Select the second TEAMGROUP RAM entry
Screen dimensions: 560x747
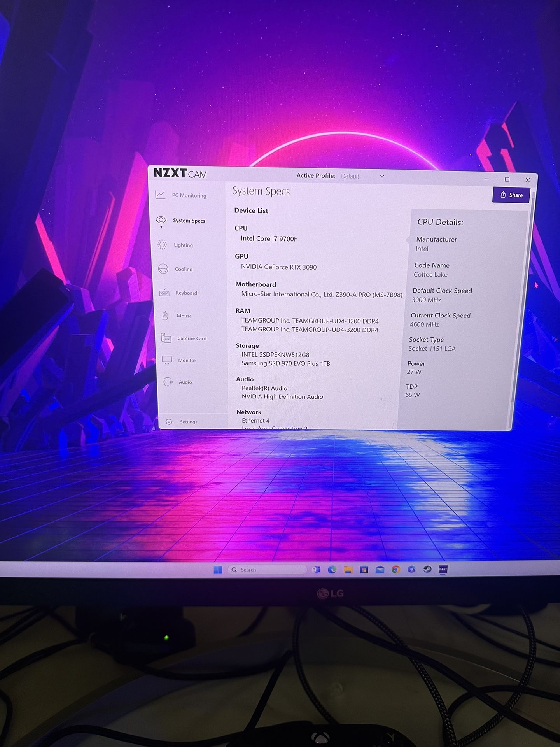click(310, 330)
